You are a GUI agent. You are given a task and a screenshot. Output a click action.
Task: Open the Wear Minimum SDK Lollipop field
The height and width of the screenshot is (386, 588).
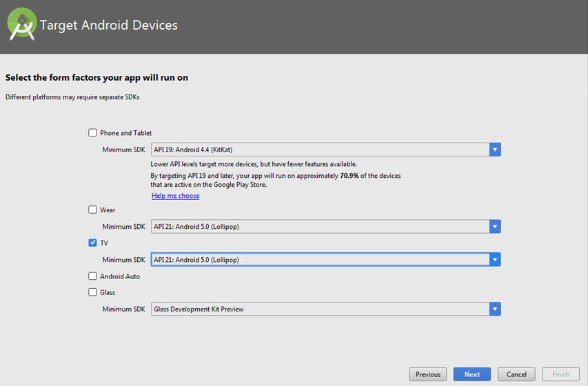[319, 227]
